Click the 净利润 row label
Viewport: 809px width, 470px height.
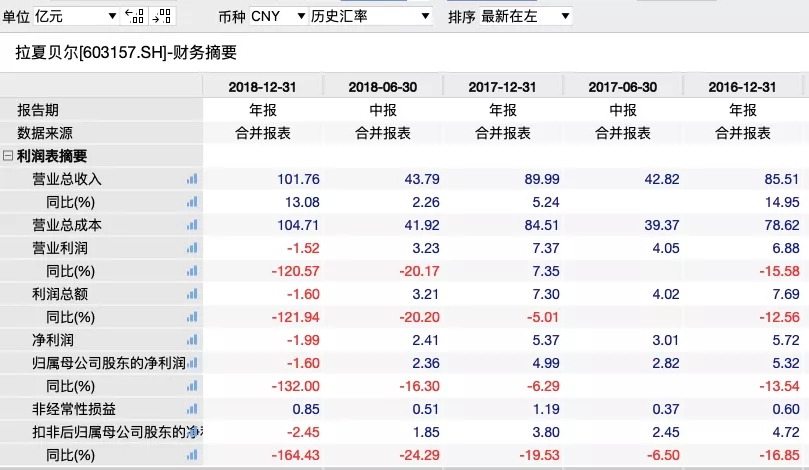[53, 340]
